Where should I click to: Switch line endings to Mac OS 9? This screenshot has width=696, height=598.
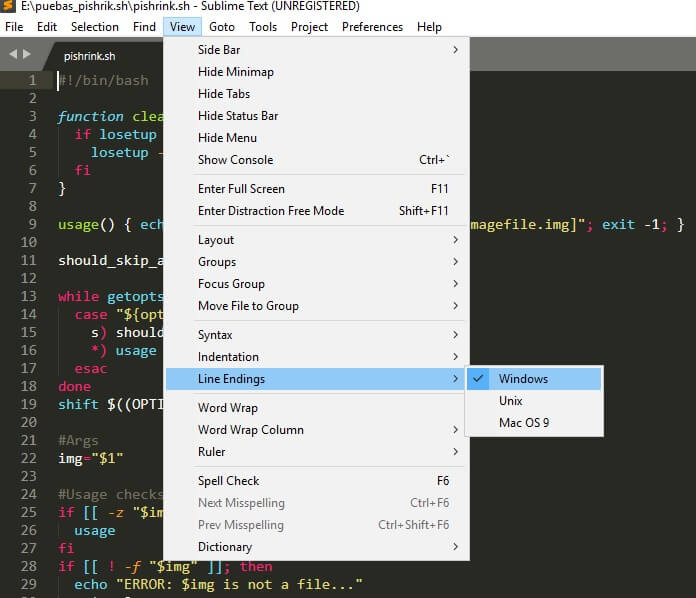[524, 423]
